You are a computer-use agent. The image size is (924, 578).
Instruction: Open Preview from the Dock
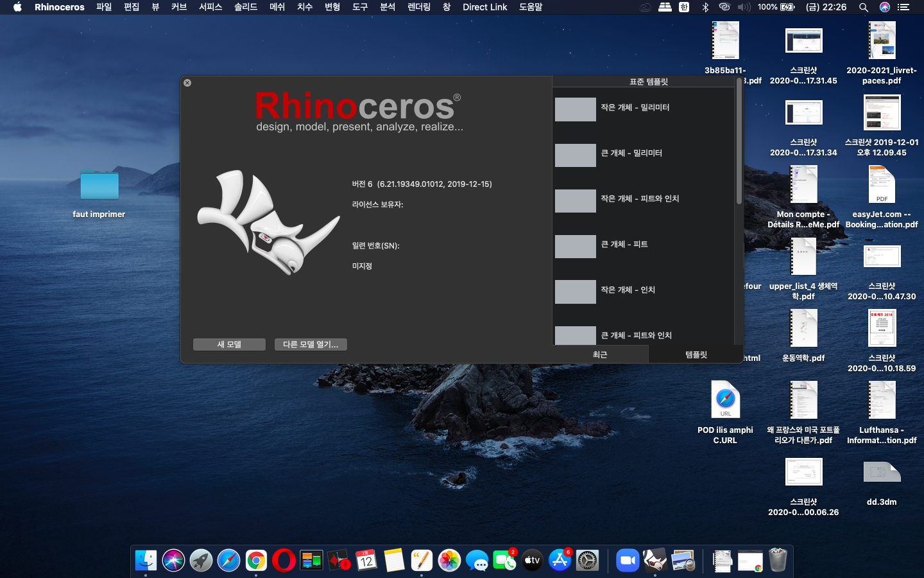coord(683,561)
